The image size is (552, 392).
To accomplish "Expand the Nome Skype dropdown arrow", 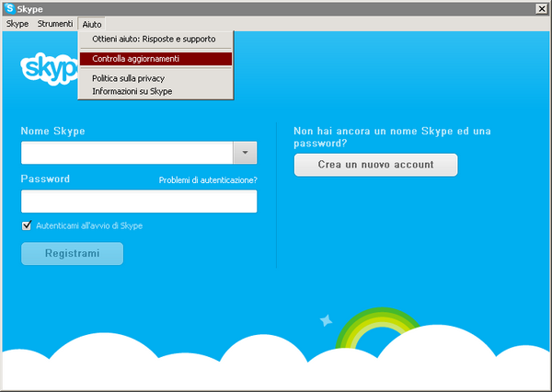I will (x=245, y=153).
